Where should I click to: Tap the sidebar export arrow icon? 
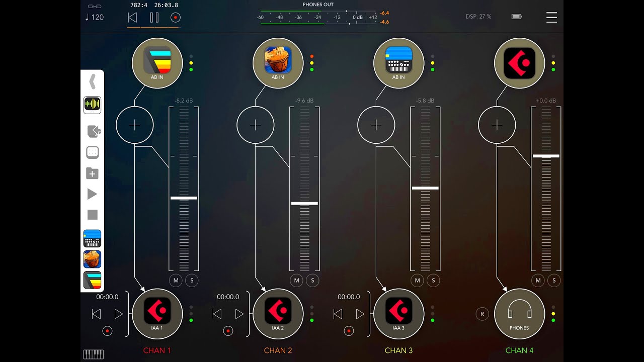pyautogui.click(x=94, y=131)
